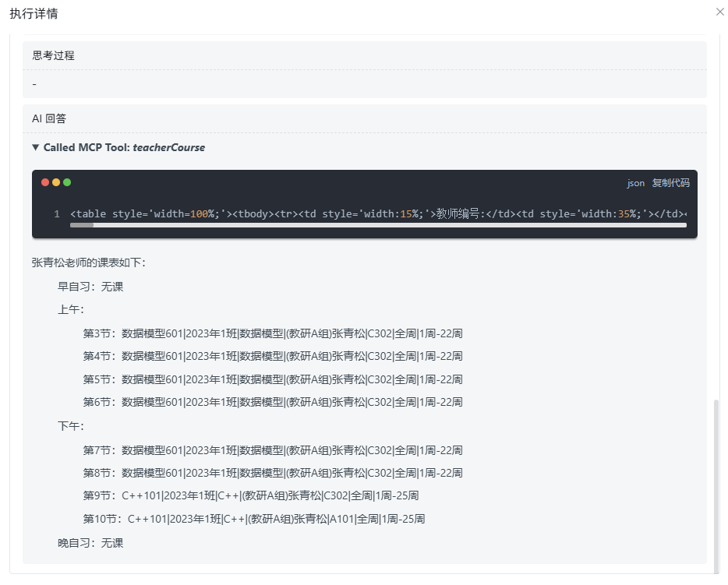
Task: Click the 第4节 数据模型601 row
Action: coord(273,356)
